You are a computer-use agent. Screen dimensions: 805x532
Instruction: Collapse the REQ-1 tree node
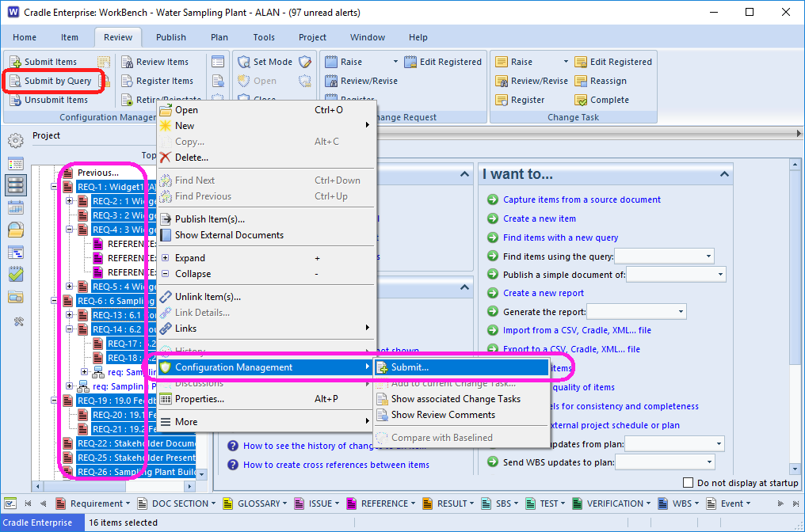click(x=54, y=188)
